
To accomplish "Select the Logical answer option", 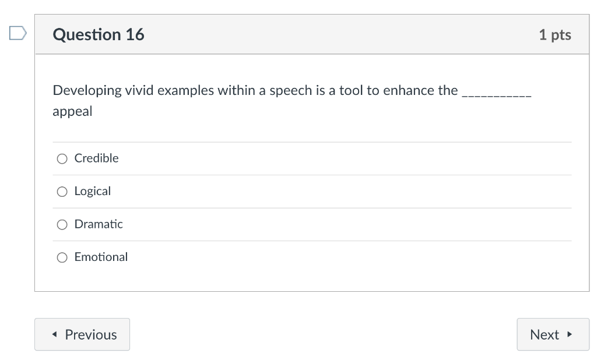I will point(62,191).
